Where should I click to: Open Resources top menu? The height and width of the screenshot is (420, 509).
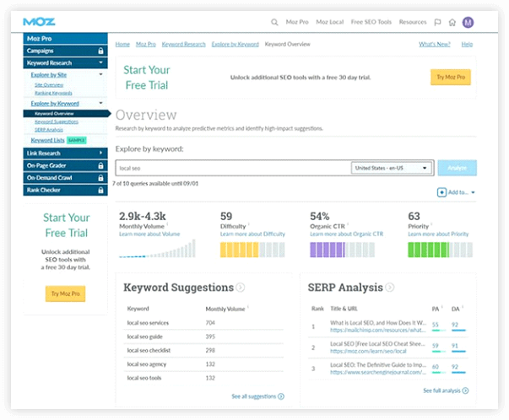(x=413, y=22)
